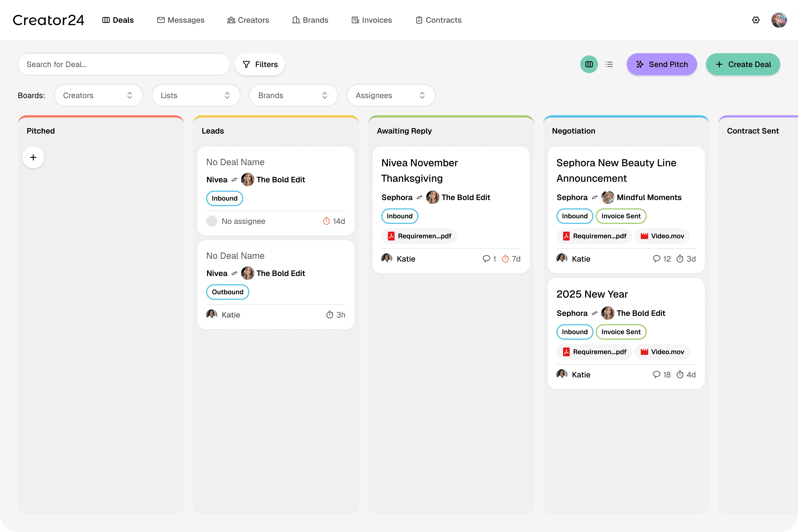Image resolution: width=798 pixels, height=532 pixels.
Task: Click 14d timer icon on first Leads card
Action: (326, 221)
